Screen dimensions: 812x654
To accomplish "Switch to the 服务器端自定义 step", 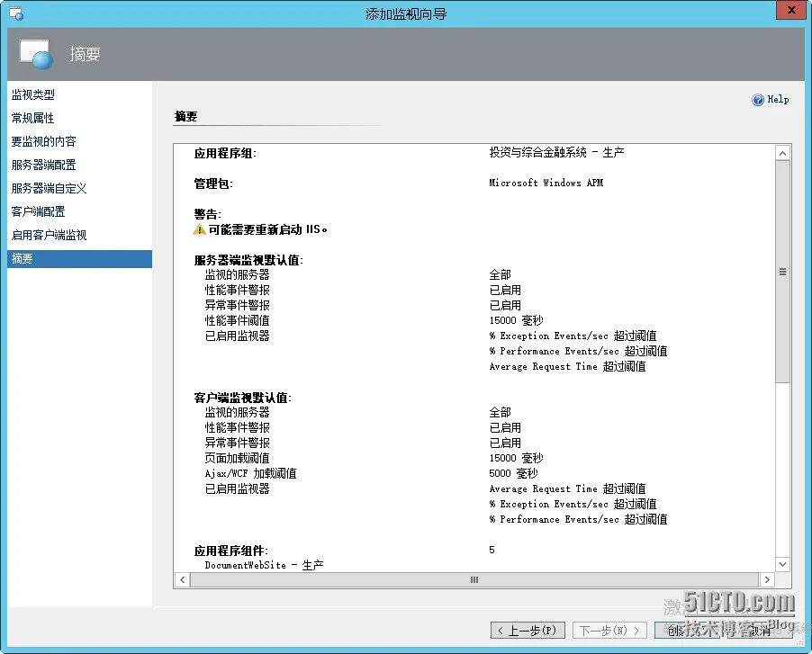I will tap(50, 188).
